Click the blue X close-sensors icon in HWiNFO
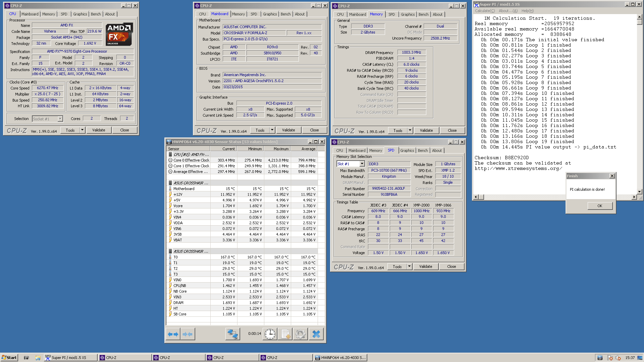644x362 pixels. click(316, 334)
